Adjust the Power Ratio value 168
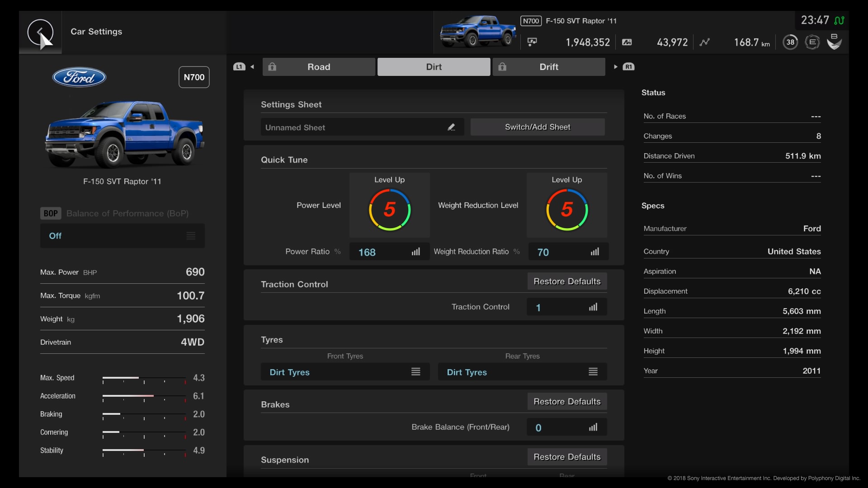Image resolution: width=868 pixels, height=488 pixels. [x=390, y=252]
